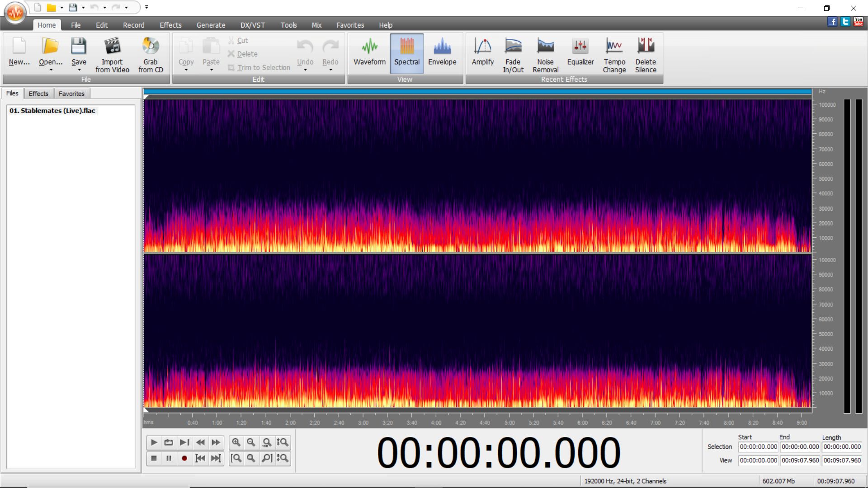Image resolution: width=868 pixels, height=488 pixels.
Task: Expand the Open dropdown arrow
Action: pos(51,70)
